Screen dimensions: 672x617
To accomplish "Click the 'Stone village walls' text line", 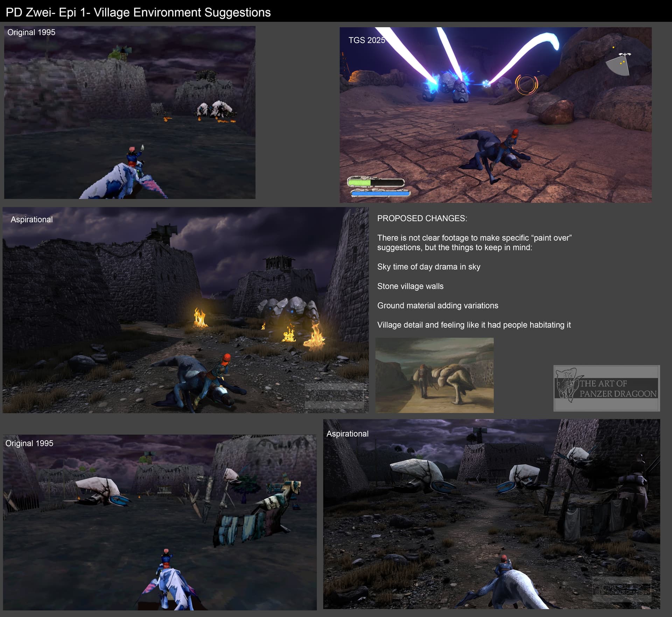I will pos(410,286).
